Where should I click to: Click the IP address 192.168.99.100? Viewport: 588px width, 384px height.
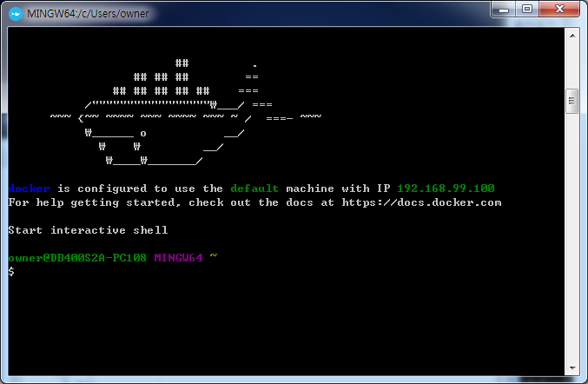(x=446, y=189)
